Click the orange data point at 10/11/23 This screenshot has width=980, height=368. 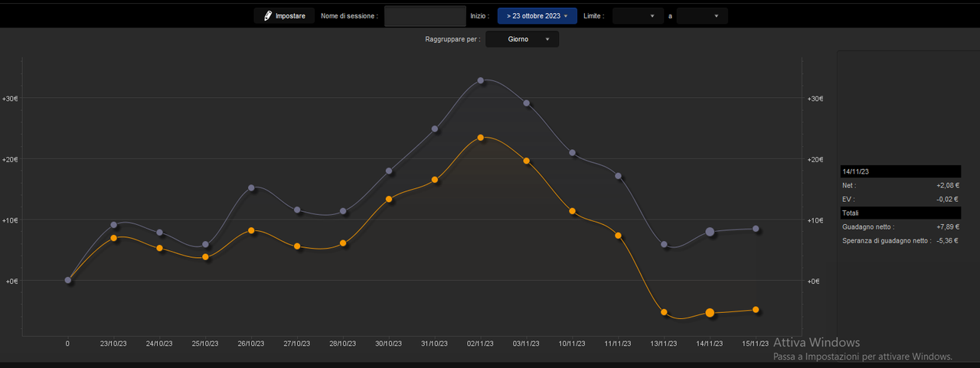(572, 211)
